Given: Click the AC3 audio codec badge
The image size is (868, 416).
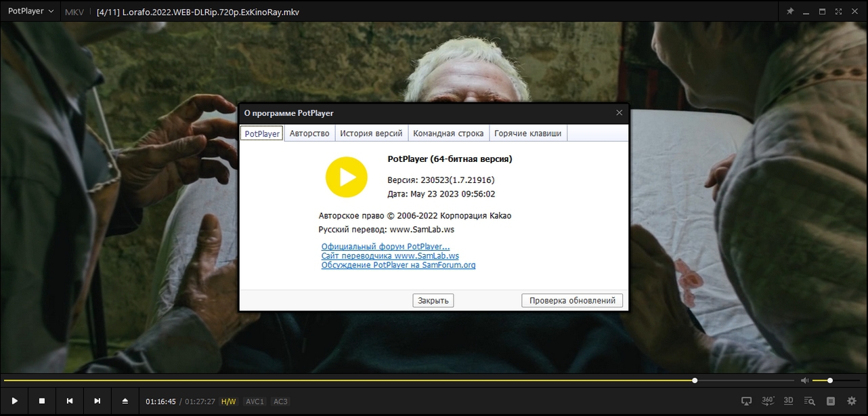Looking at the screenshot, I should point(280,402).
